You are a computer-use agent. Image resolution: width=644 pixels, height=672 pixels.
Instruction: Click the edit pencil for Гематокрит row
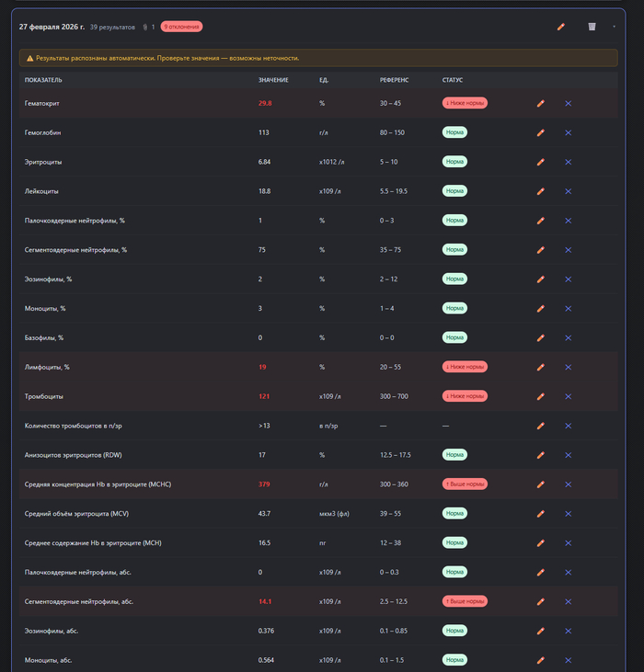point(540,103)
